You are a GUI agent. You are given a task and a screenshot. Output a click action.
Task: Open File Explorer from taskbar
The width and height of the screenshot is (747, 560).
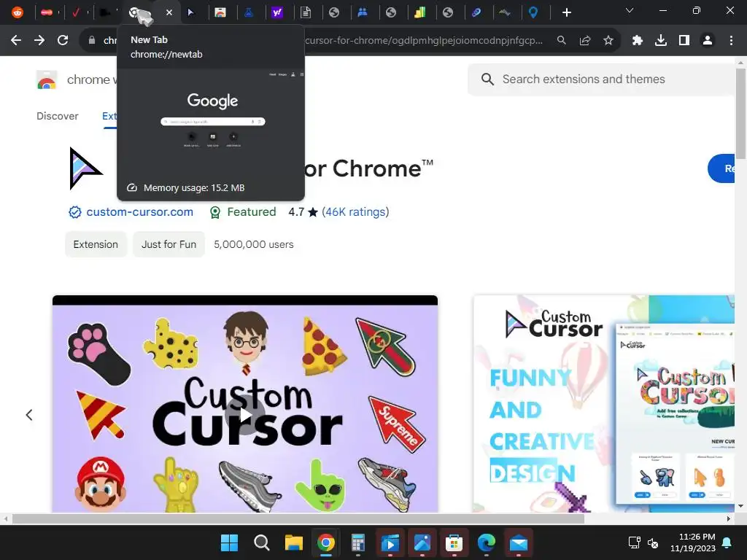point(293,542)
